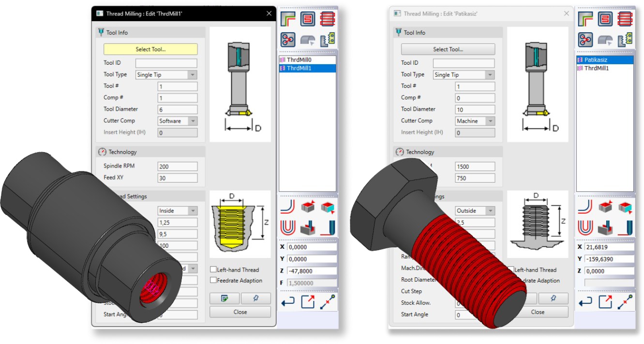Click the line with red cross icon below ThrdMill1 coordinates
The width and height of the screenshot is (644, 344).
point(329,302)
